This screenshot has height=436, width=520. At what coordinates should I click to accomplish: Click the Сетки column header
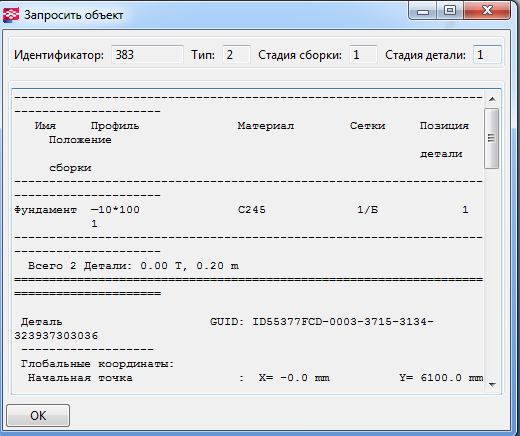pyautogui.click(x=367, y=126)
